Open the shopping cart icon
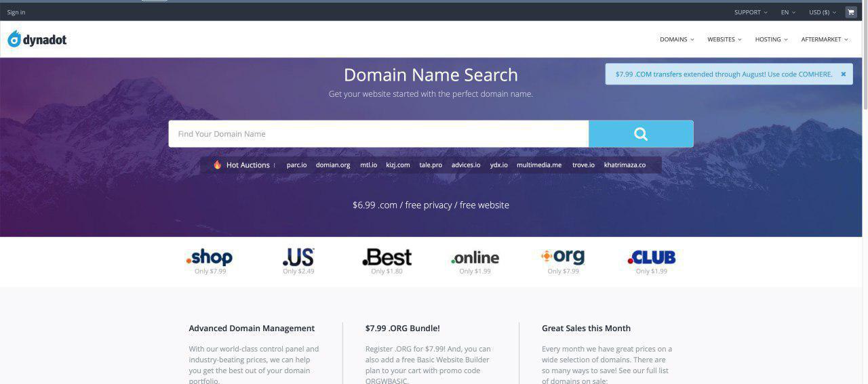 (x=851, y=12)
